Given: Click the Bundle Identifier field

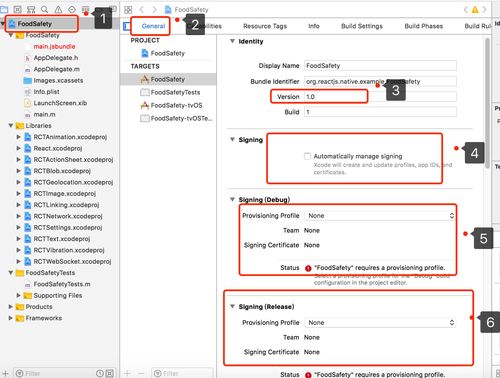Looking at the screenshot, I should (380, 81).
